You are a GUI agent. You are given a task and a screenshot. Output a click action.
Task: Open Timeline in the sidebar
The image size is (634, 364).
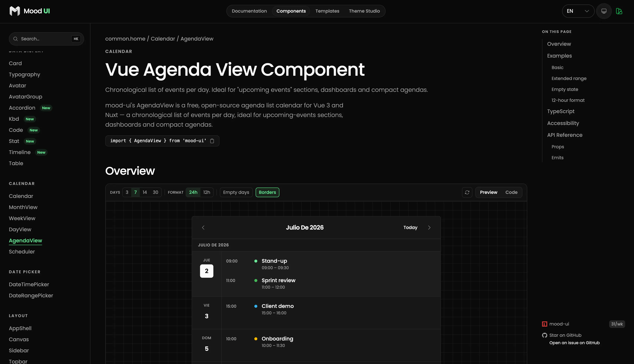[x=20, y=152]
